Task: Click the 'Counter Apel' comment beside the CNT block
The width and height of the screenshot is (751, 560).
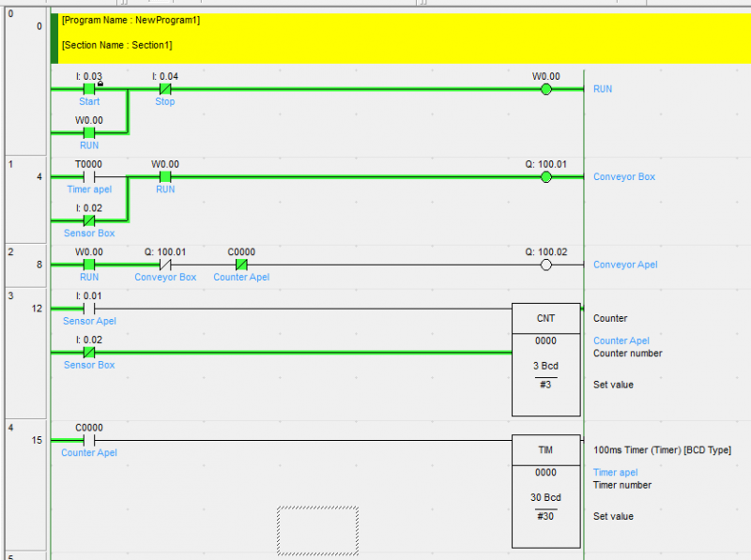Action: tap(621, 341)
